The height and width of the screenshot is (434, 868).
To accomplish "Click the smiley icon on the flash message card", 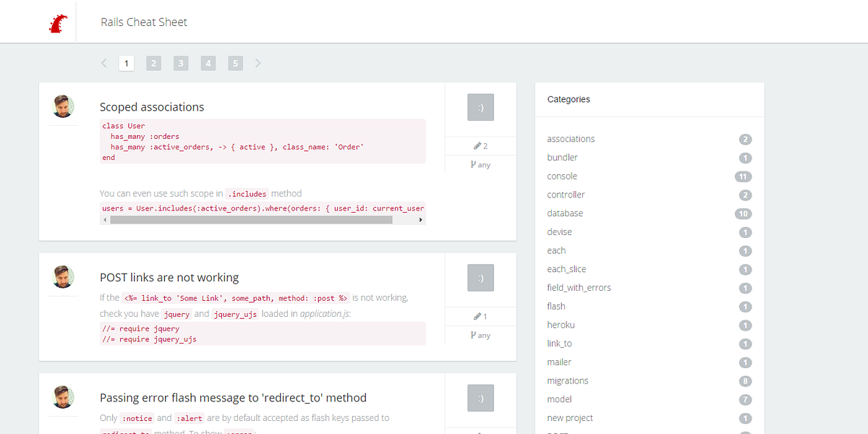I will pos(480,397).
